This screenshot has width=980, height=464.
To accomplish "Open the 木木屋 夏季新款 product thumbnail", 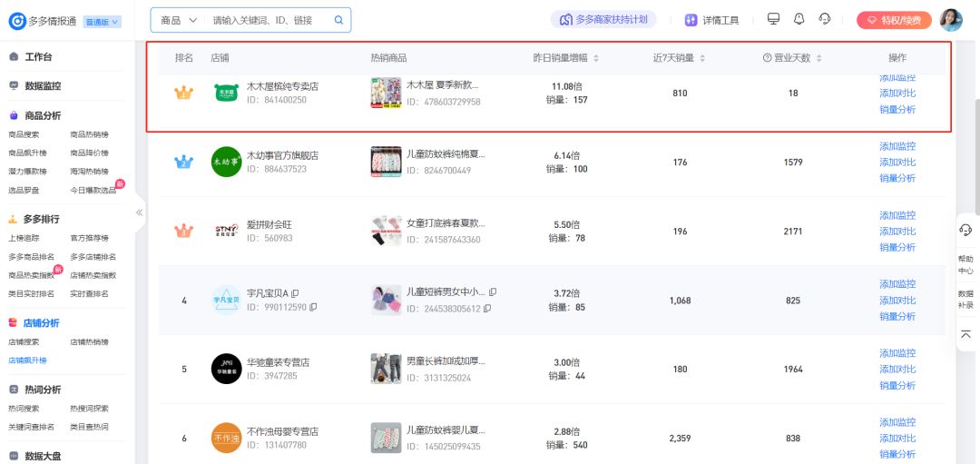I will coord(386,94).
